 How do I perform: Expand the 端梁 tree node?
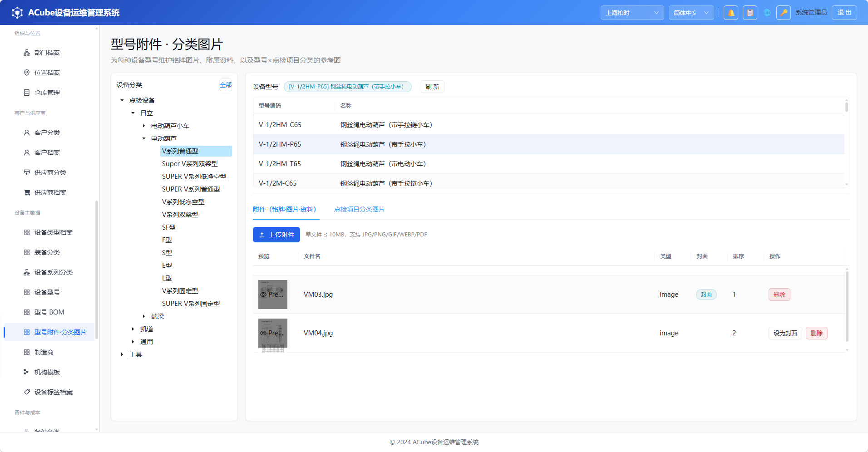click(x=144, y=316)
